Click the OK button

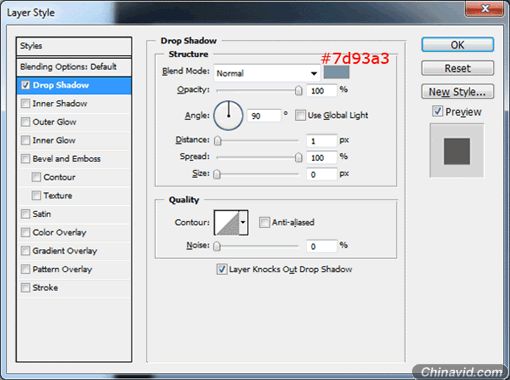click(457, 45)
